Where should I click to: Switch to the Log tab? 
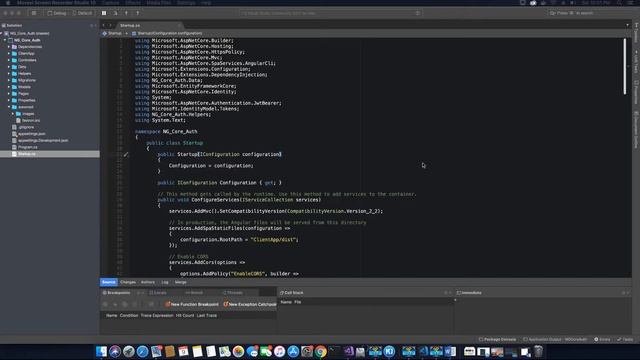tap(165, 282)
